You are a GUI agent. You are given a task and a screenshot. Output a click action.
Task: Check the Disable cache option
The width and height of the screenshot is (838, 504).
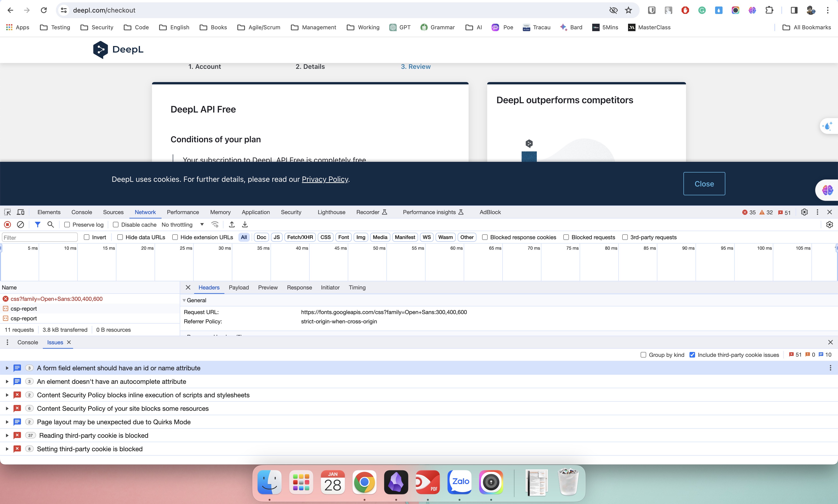116,225
